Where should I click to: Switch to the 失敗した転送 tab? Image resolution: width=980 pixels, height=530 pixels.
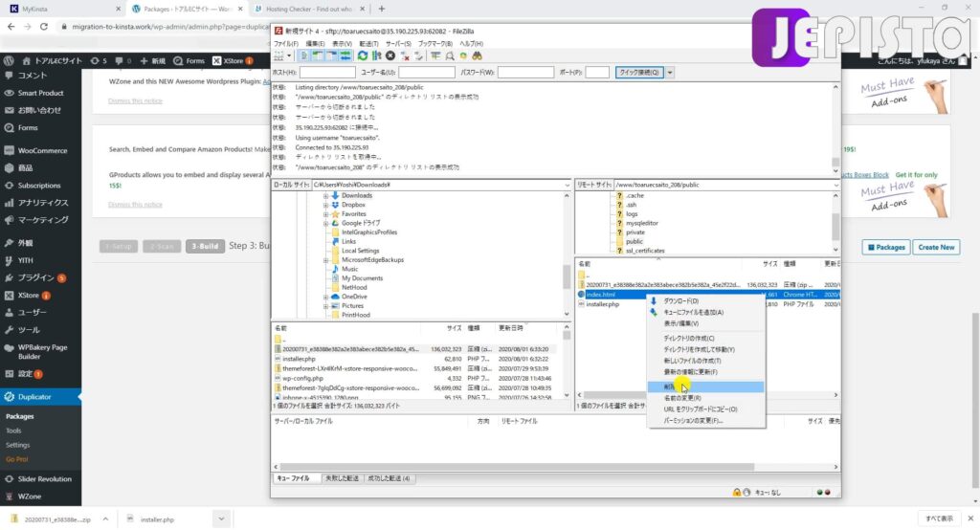342,478
